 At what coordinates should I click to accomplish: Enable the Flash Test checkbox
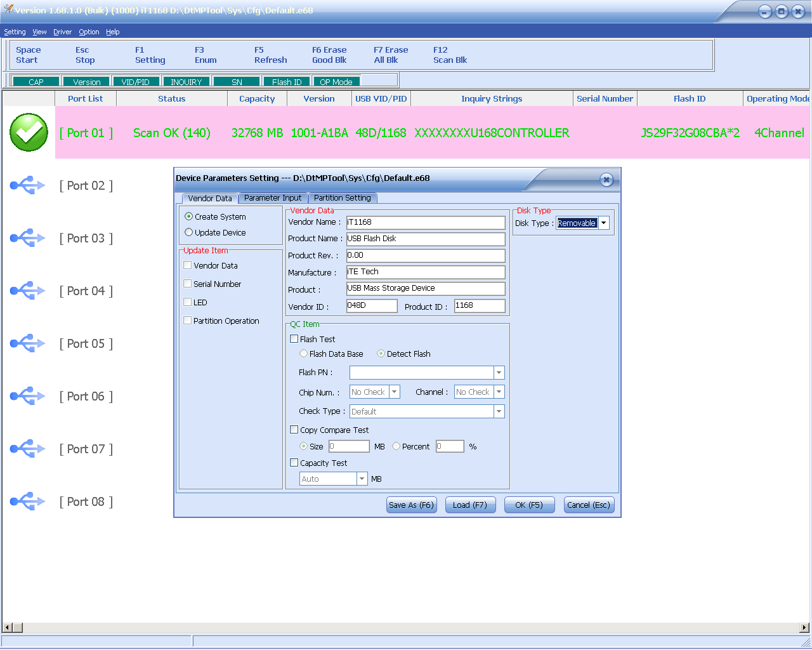pos(294,338)
